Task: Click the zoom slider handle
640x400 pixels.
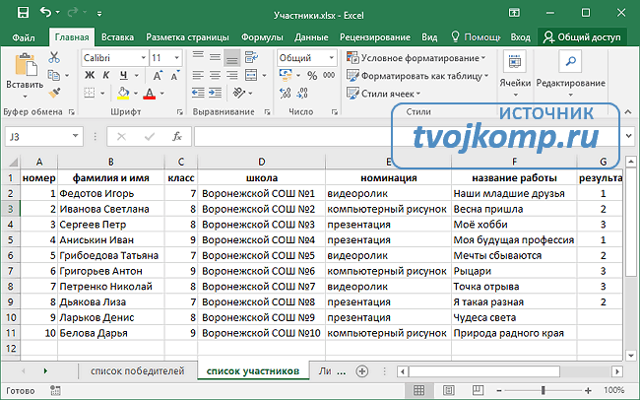Action: tap(543, 390)
